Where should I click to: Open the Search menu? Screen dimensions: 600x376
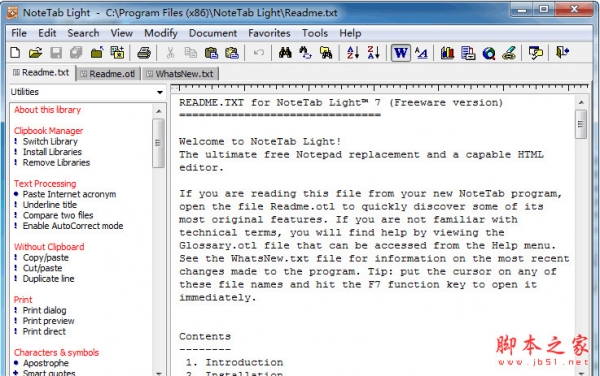point(83,33)
